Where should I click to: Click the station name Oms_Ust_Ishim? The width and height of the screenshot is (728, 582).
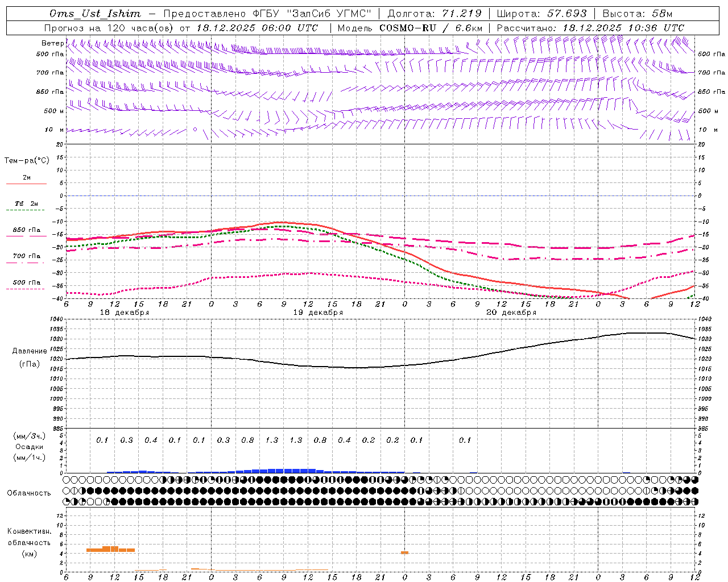point(94,14)
